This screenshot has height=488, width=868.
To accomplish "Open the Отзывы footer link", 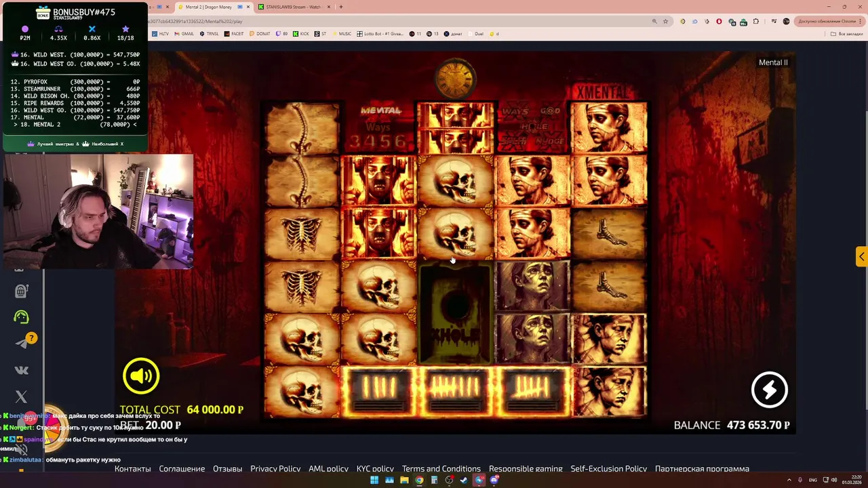I will 227,468.
